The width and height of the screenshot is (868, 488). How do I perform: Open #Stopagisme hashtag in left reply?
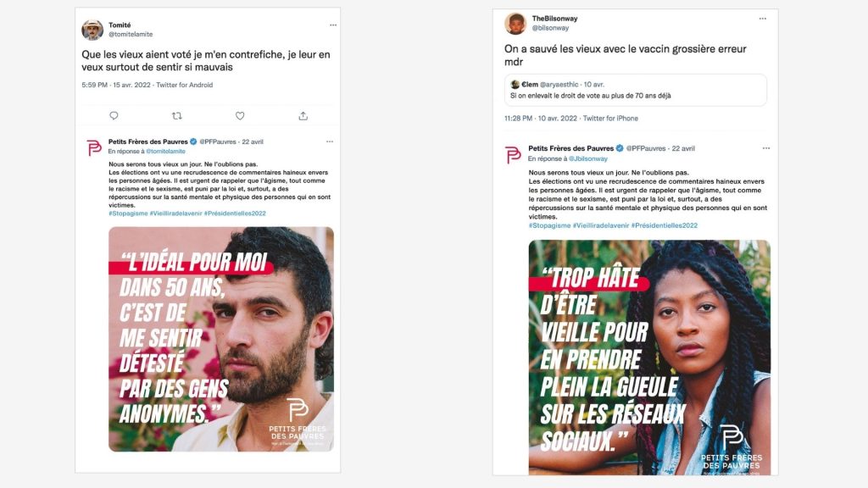[x=128, y=213]
